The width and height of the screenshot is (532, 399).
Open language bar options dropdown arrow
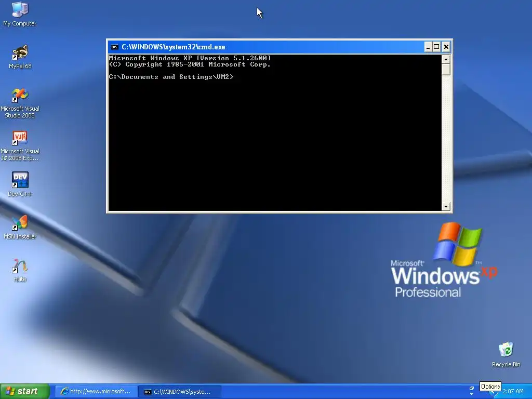point(471,394)
